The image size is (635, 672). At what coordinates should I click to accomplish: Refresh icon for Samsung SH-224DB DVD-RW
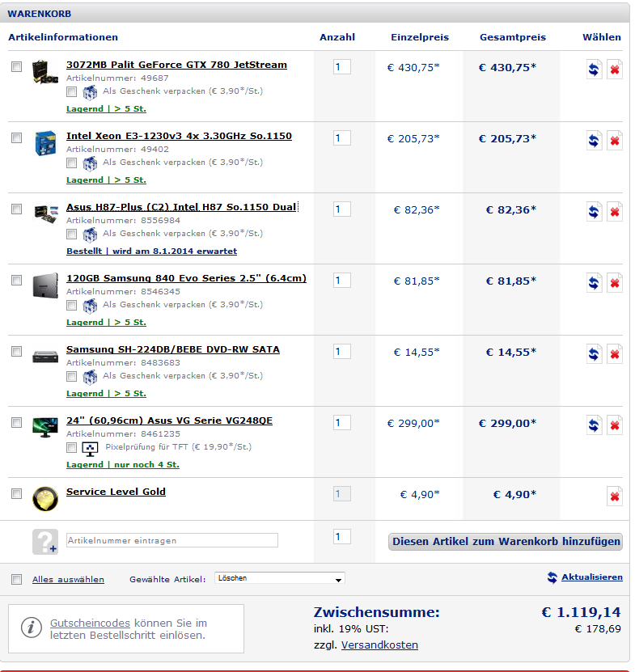pos(594,353)
